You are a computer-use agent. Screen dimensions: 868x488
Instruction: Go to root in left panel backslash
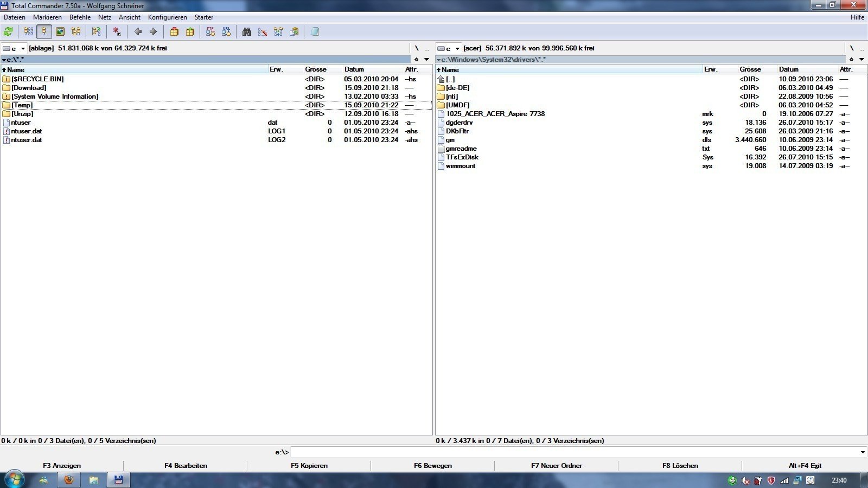tap(417, 48)
